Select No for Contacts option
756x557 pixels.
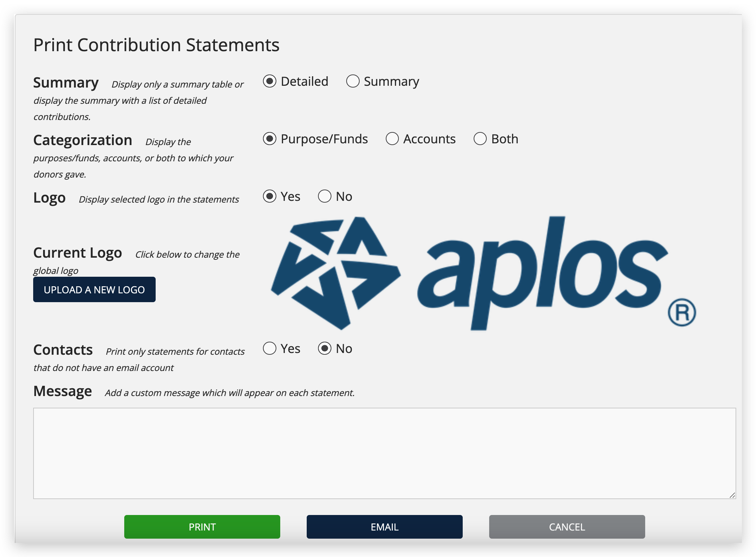tap(325, 348)
